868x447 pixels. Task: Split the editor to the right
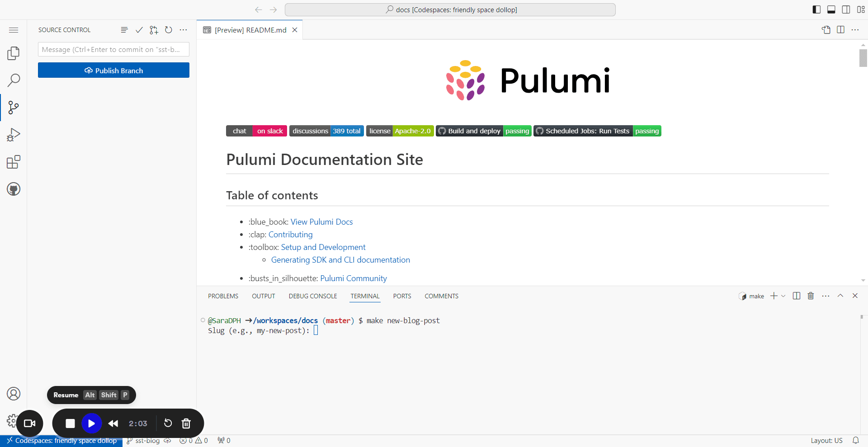tap(841, 30)
